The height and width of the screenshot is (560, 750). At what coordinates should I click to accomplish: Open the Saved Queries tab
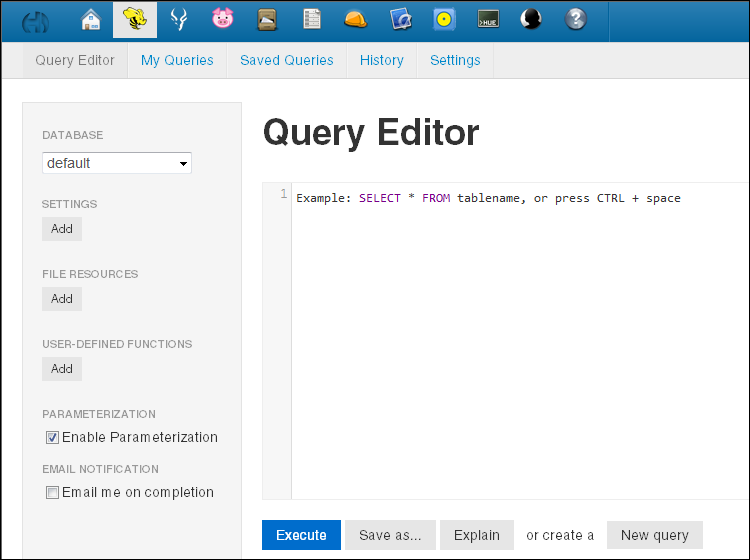[x=287, y=60]
